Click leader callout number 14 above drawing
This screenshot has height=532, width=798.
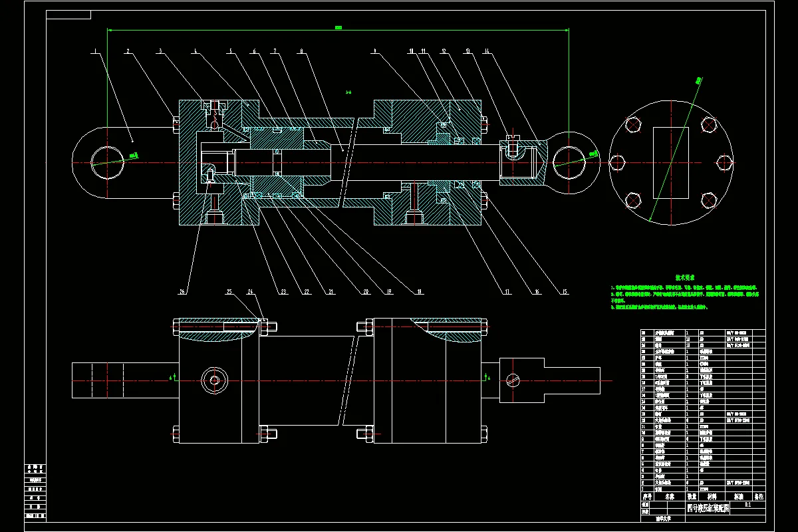tap(487, 51)
